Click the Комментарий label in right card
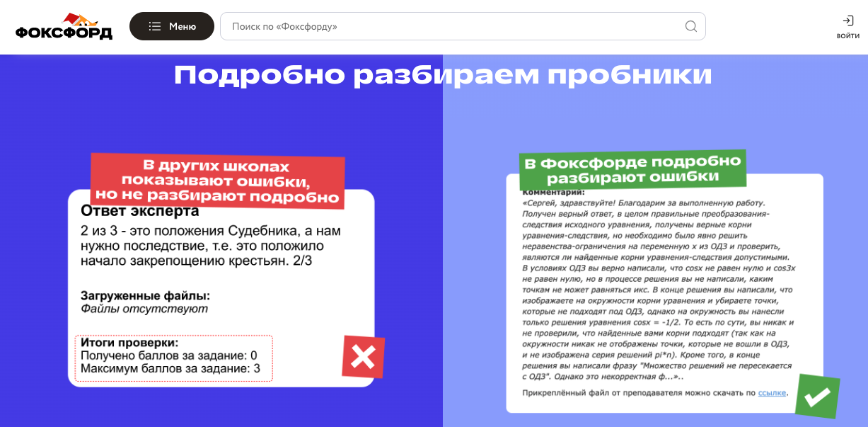 coord(554,192)
